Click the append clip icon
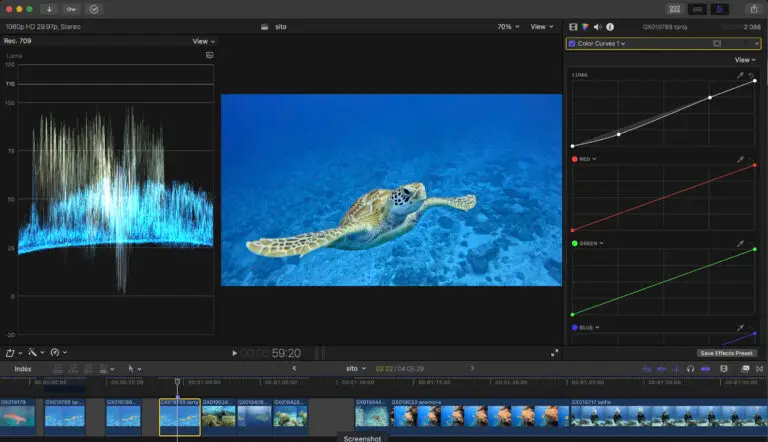 (x=88, y=368)
